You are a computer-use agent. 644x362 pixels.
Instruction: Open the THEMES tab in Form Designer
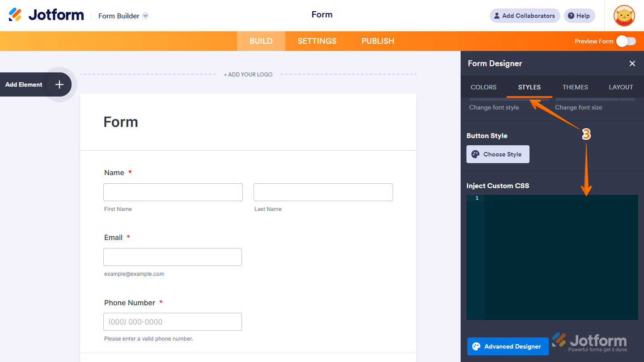[x=575, y=87]
